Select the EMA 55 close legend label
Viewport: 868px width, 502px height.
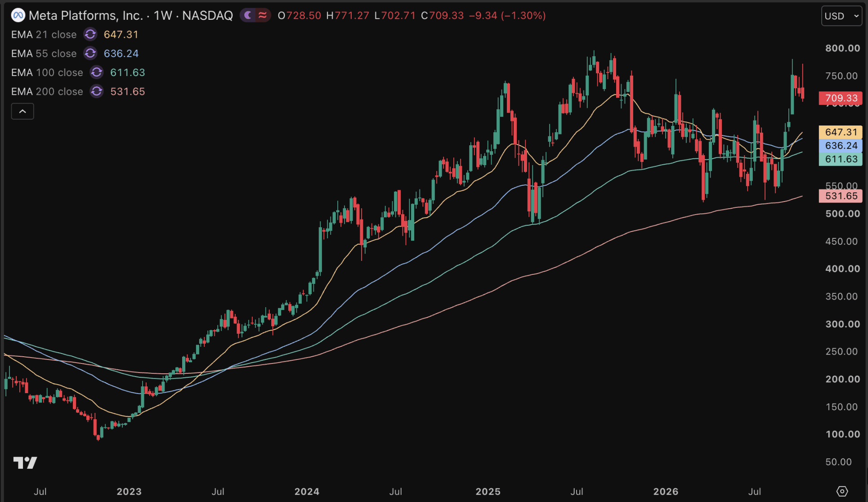pyautogui.click(x=44, y=54)
